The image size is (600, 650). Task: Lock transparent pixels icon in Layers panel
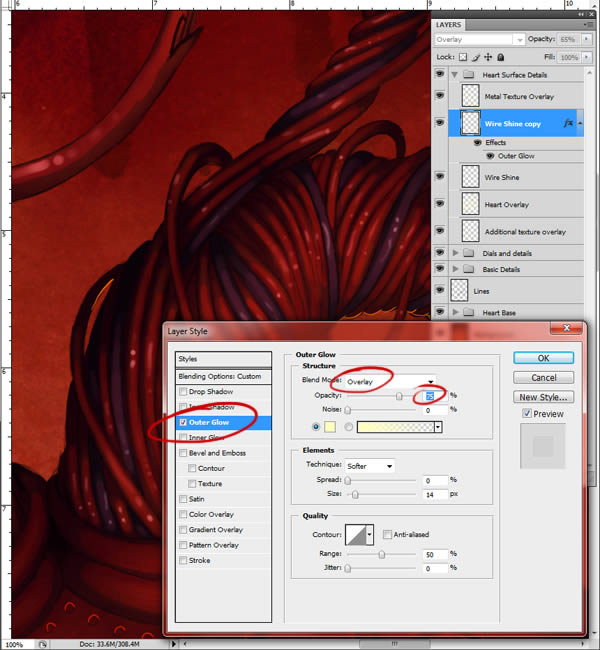pos(463,57)
